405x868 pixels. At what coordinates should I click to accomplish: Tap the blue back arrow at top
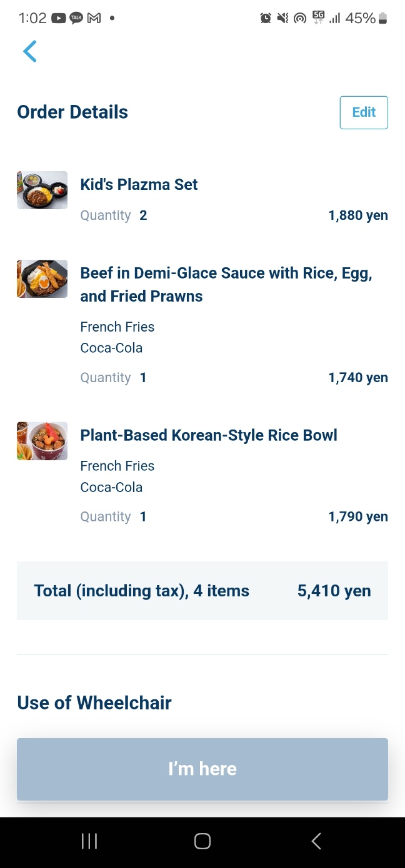(30, 51)
